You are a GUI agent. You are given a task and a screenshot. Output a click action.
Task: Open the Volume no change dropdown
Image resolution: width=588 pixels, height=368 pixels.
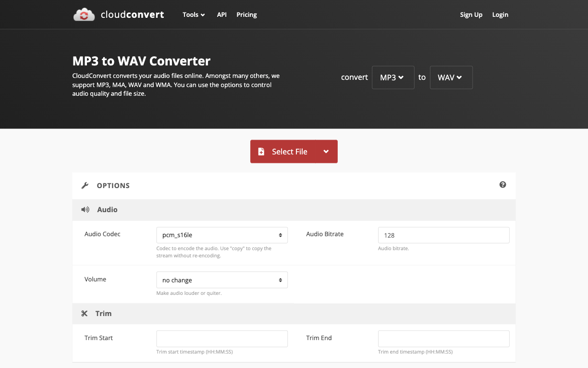[222, 280]
